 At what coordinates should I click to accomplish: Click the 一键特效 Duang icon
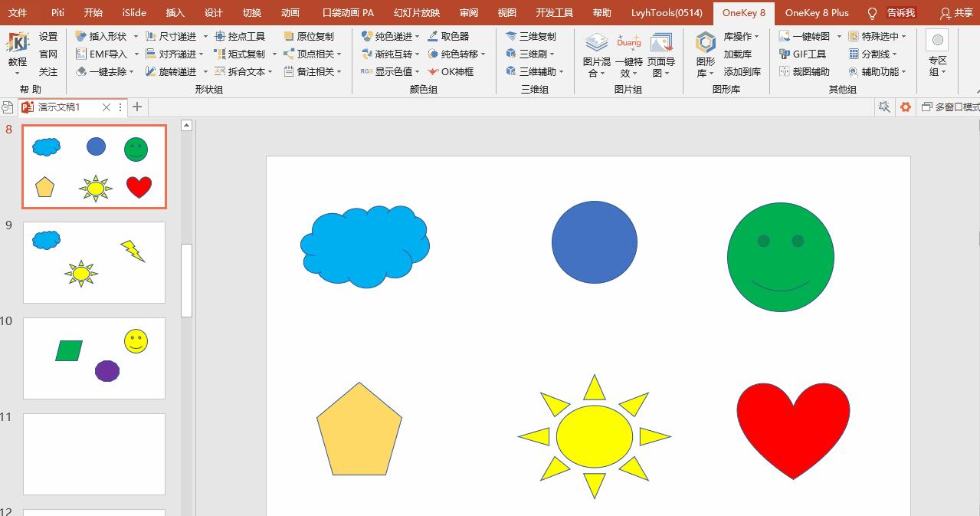pyautogui.click(x=628, y=42)
